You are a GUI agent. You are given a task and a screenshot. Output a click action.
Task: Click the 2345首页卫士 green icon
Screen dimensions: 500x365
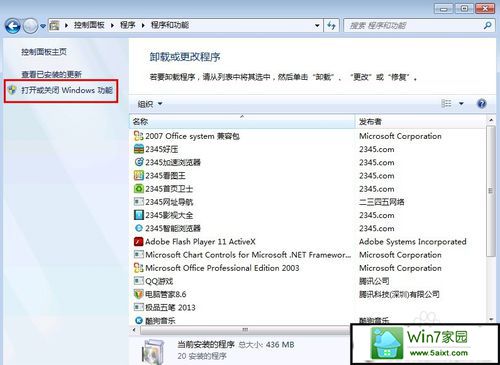click(x=138, y=189)
